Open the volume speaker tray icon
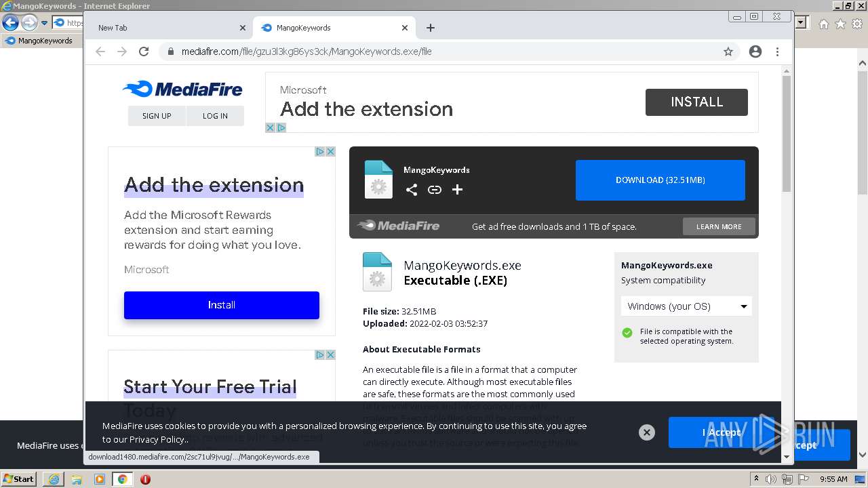This screenshot has height=488, width=868. [x=772, y=479]
